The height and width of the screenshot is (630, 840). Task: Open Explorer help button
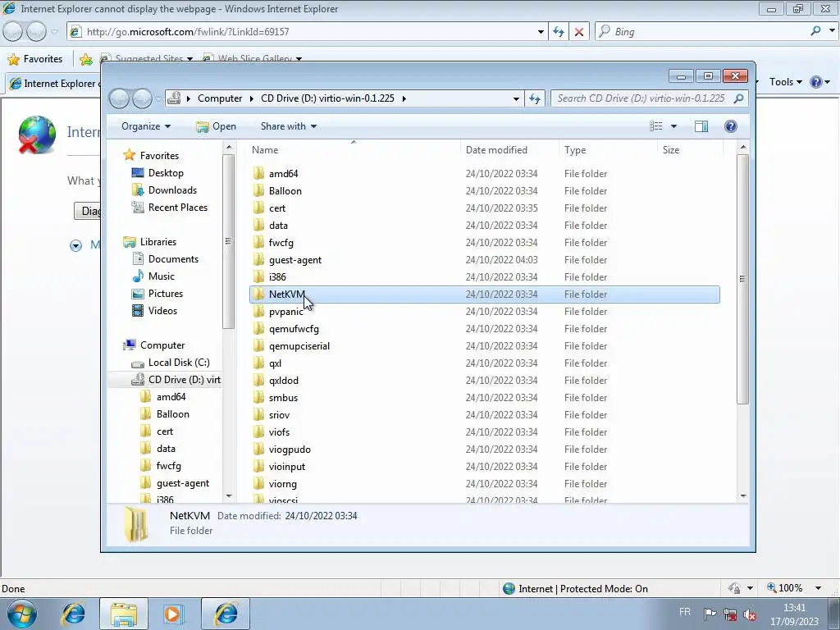(x=731, y=126)
